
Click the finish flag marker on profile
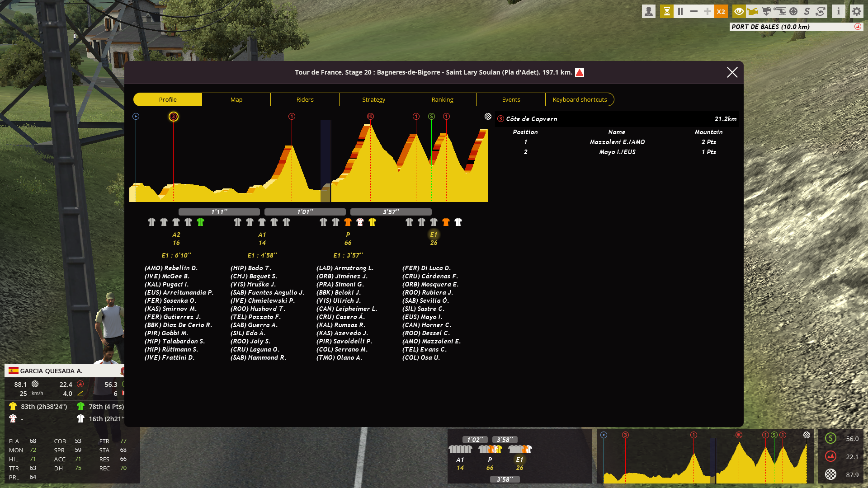coord(488,117)
